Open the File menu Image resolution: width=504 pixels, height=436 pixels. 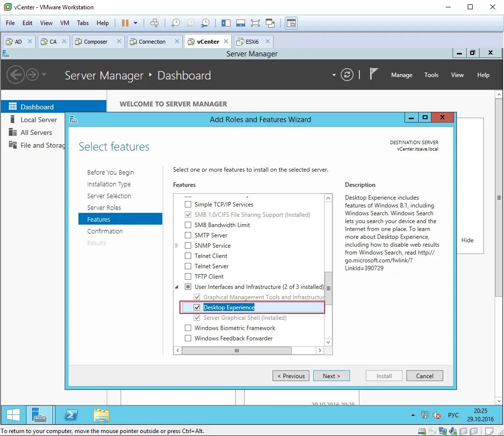(x=10, y=23)
